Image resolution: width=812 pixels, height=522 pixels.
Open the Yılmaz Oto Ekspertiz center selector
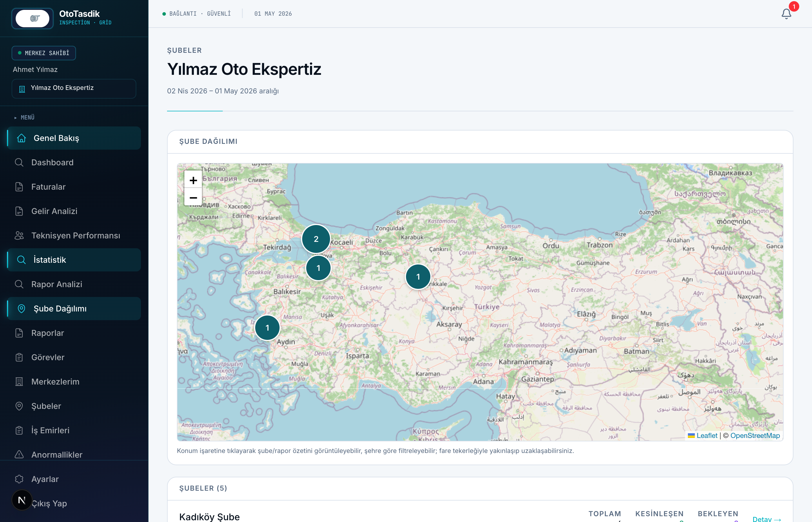(74, 89)
